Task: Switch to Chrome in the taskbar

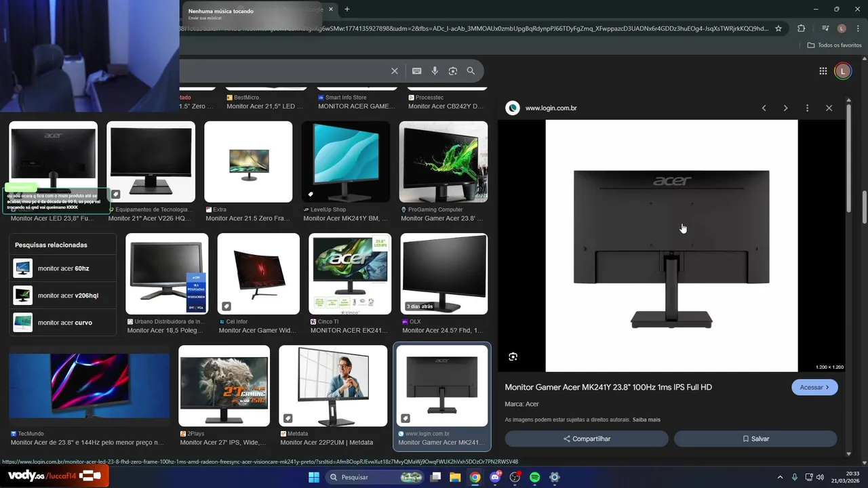Action: click(475, 477)
